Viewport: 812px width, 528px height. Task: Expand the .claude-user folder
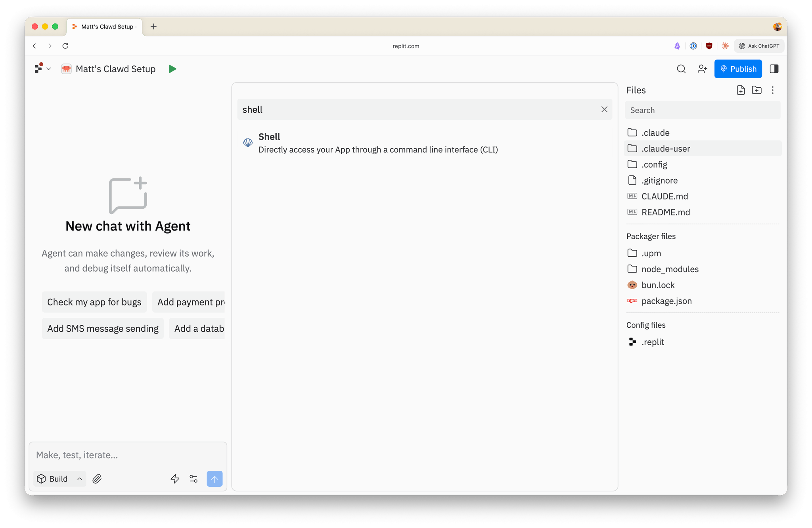coord(703,148)
